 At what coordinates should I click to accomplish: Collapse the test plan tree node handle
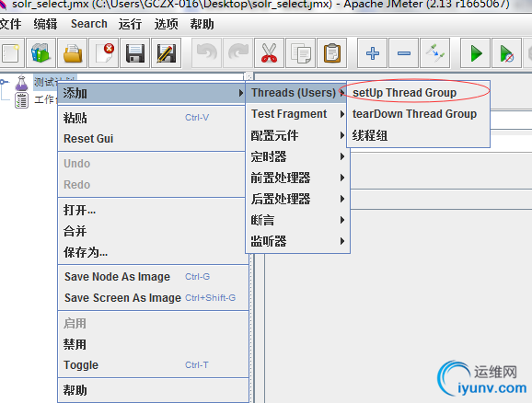(x=3, y=82)
